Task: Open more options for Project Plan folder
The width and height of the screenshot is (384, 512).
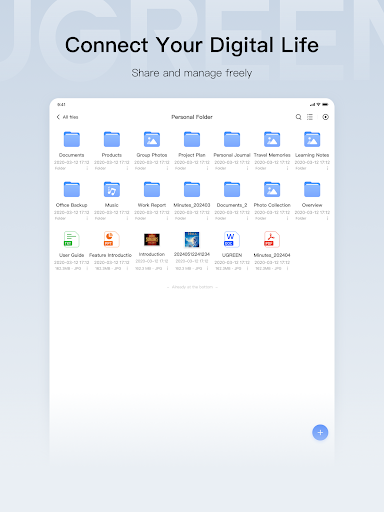Action: pos(207,168)
